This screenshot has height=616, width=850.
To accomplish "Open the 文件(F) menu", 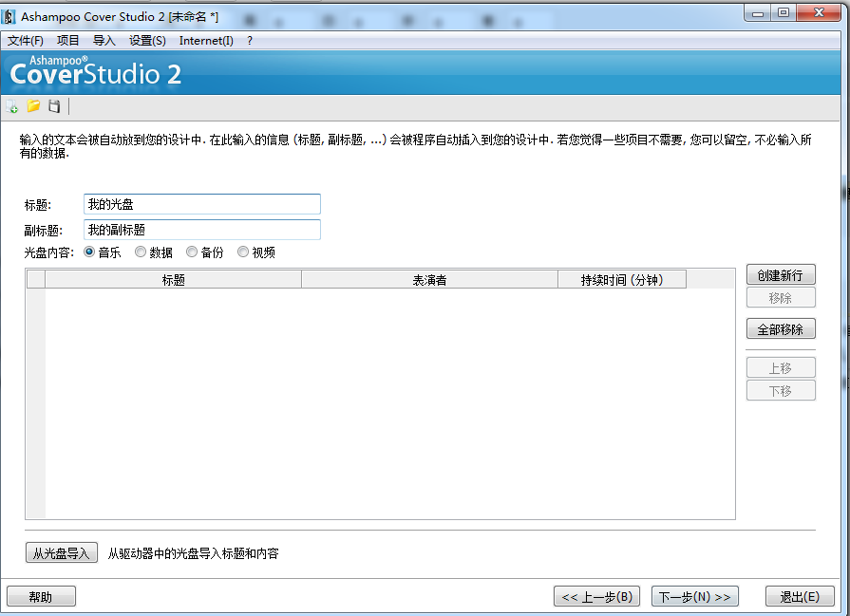I will click(x=26, y=41).
